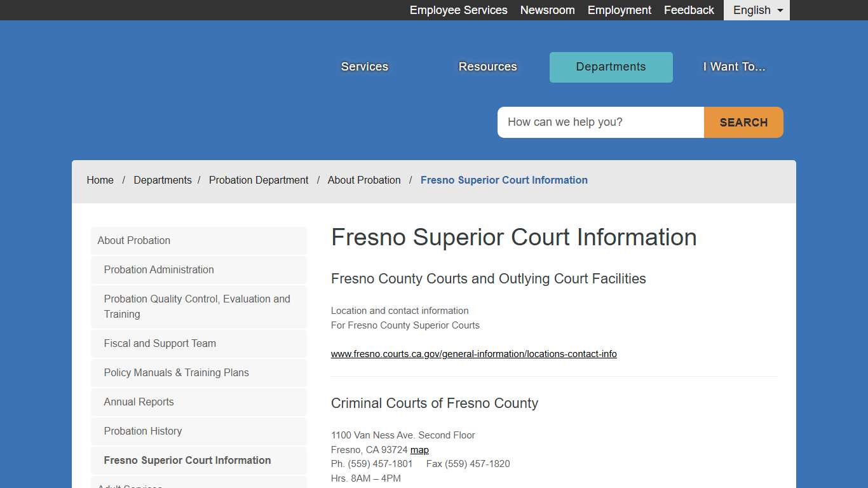Open Probation Department breadcrumb link
Viewport: 868px width, 488px height.
coord(259,180)
